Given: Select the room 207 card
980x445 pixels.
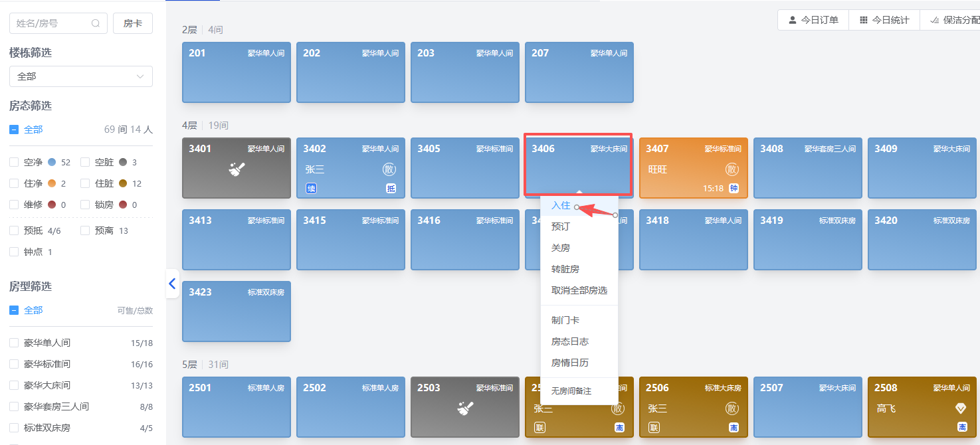Looking at the screenshot, I should [579, 72].
